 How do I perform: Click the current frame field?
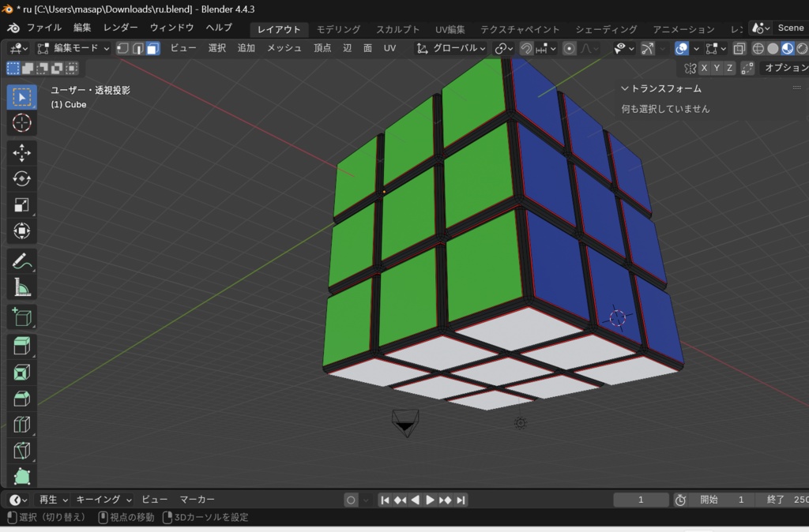641,500
